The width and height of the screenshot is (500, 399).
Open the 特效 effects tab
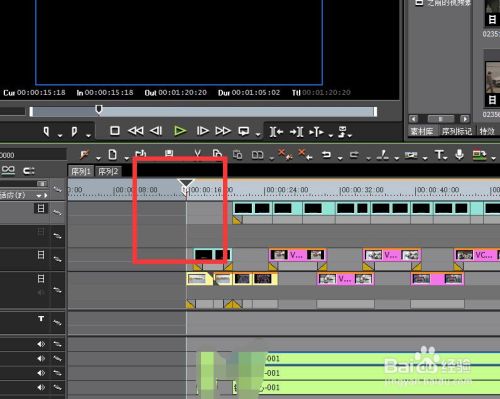click(x=487, y=131)
